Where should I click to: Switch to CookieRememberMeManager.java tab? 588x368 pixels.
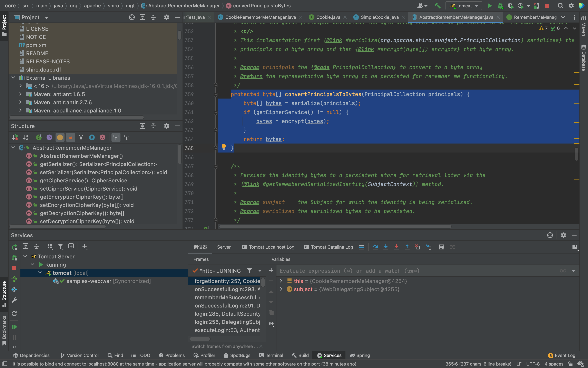point(260,17)
